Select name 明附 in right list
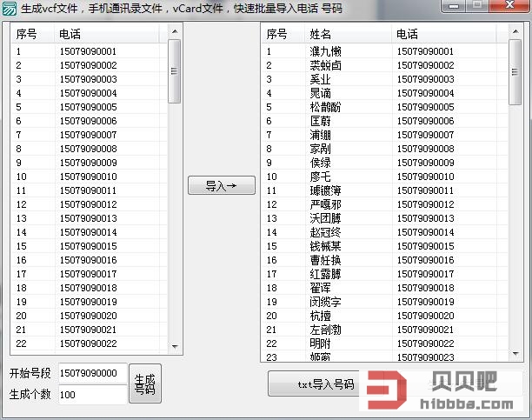Viewport: 532px width, 420px height. tap(320, 343)
